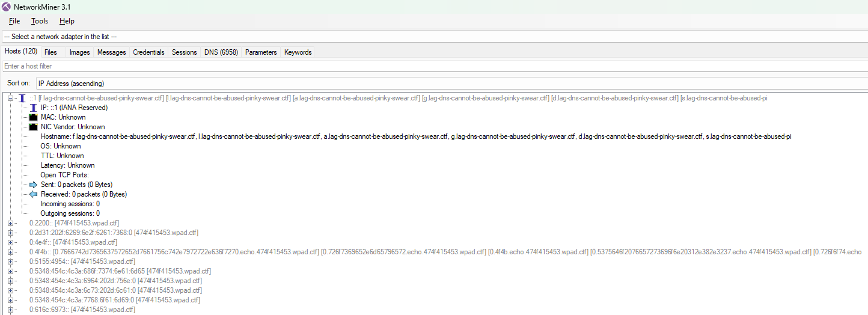
Task: Click the network card icon beside NIC Vendor
Action: [34, 127]
